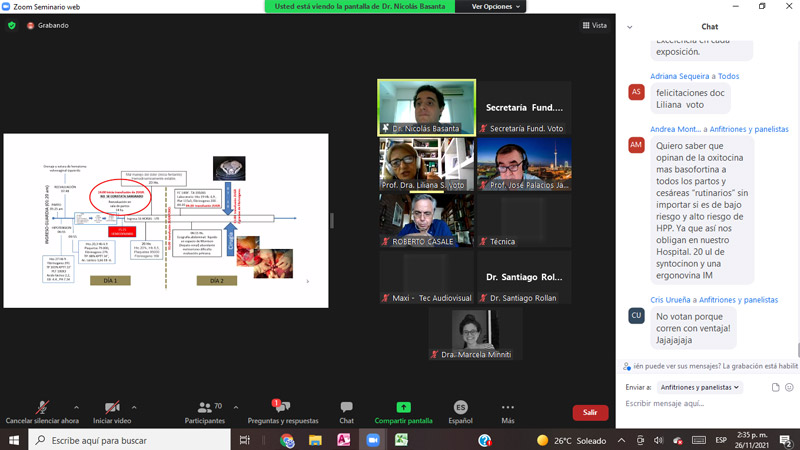Toggle the Chat panel from toolbar
Screen dimensions: 800x450
[x=346, y=412]
